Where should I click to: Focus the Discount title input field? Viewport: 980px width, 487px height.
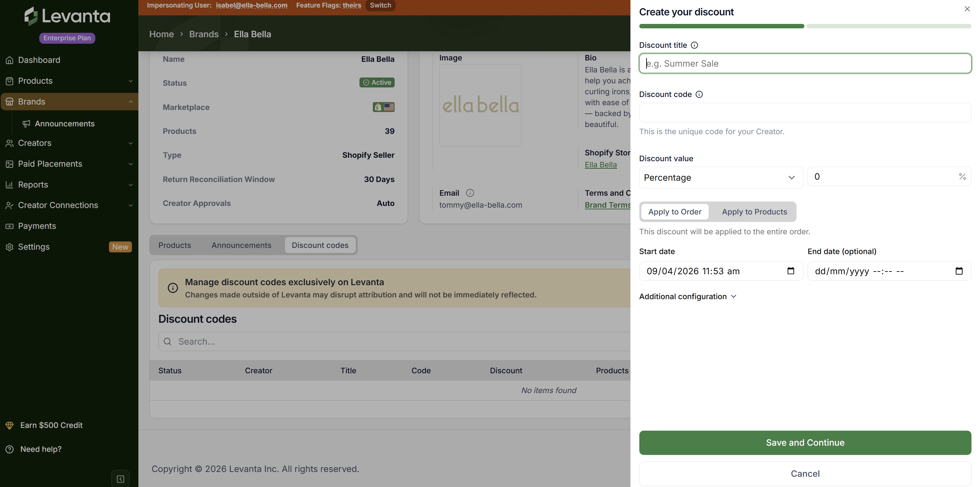click(x=805, y=64)
